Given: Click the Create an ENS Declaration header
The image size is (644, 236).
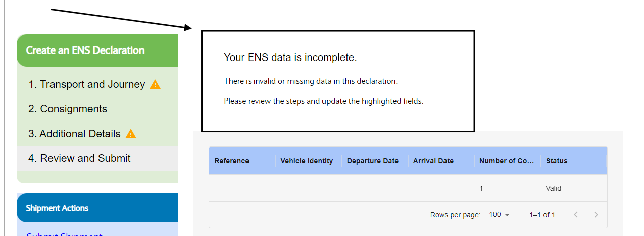Looking at the screenshot, I should click(97, 50).
